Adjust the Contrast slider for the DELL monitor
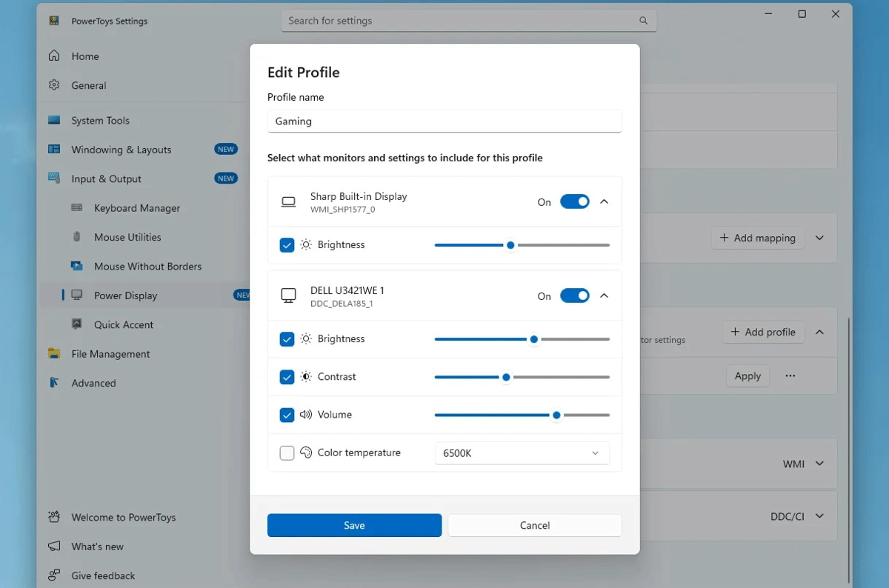889x588 pixels. [505, 377]
